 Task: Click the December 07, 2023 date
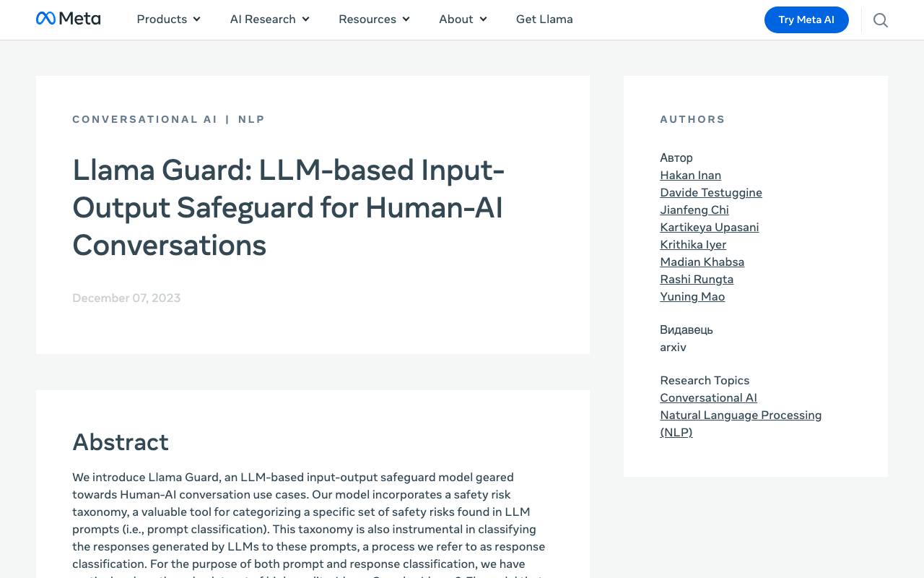coord(126,298)
